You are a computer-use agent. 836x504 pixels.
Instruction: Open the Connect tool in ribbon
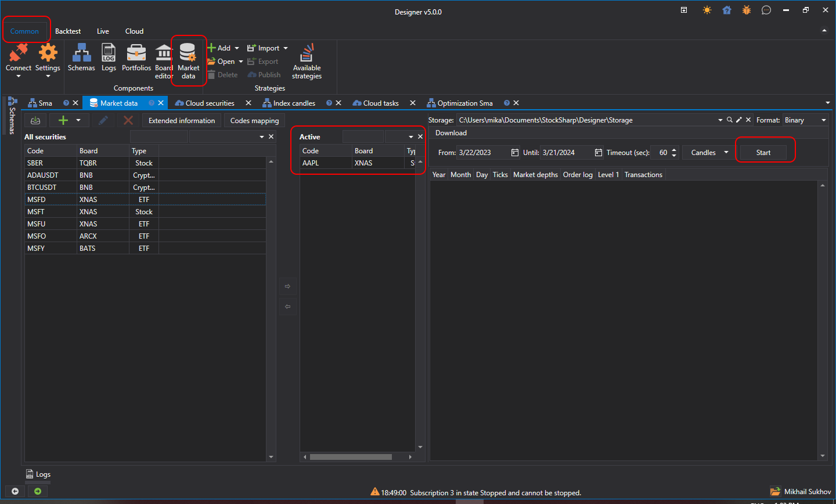(x=19, y=57)
